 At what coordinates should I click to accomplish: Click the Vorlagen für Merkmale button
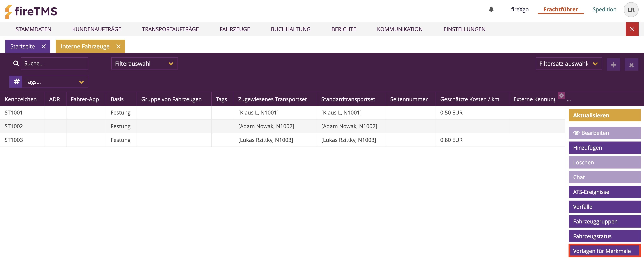[604, 251]
